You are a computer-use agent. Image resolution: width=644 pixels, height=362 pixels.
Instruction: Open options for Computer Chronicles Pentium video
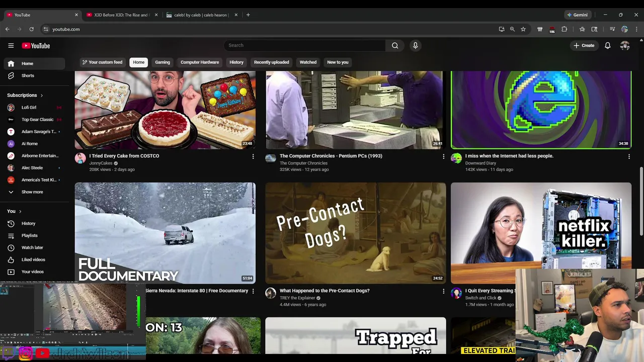click(443, 156)
